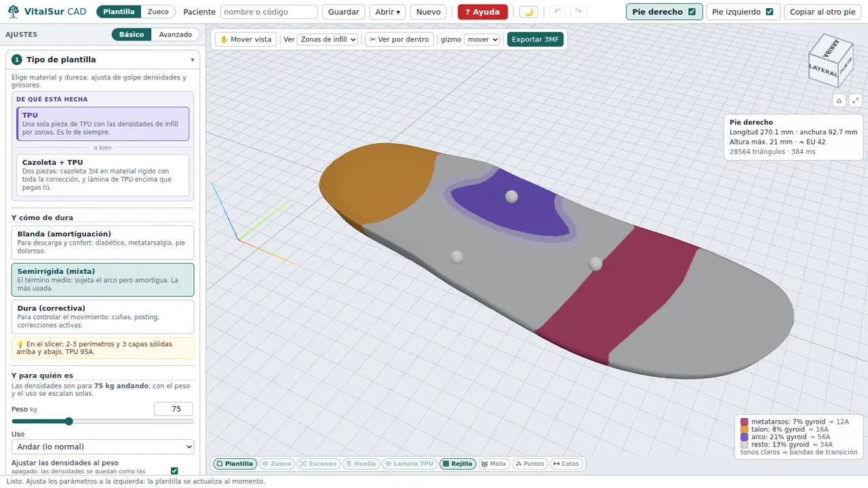Toggle the Pie derecho checkbox

click(x=692, y=12)
